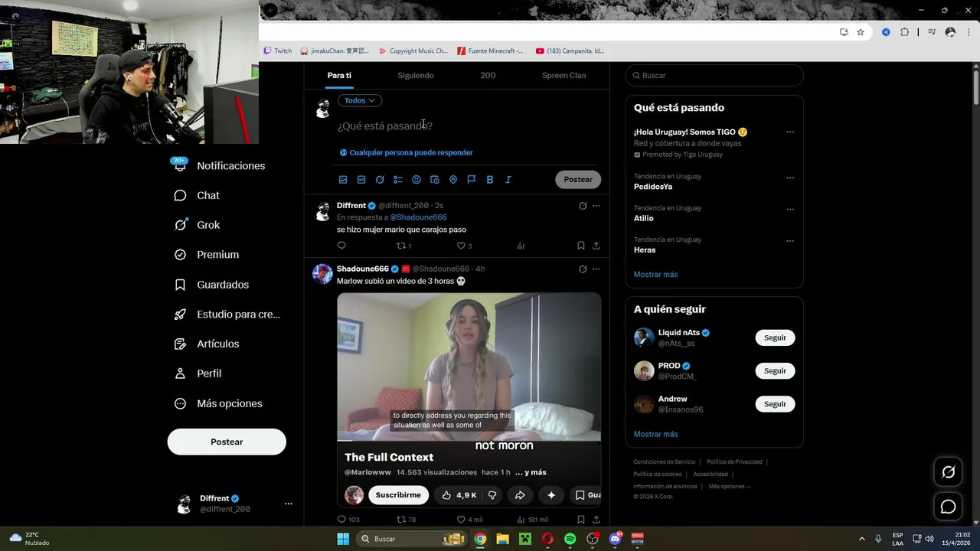Add a photo using the composer media icon
The width and height of the screenshot is (980, 551).
pos(343,179)
